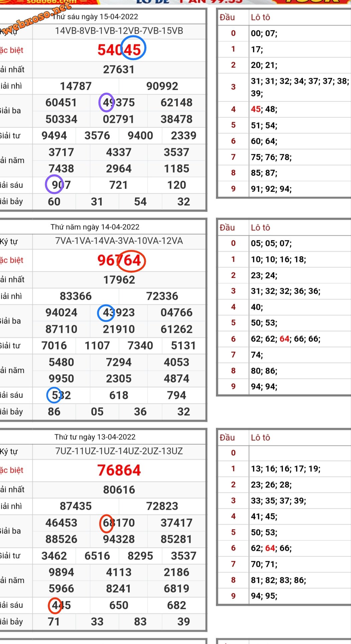Viewport: 351px width, 644px height.
Task: Click the number "1185"
Action: point(177,169)
